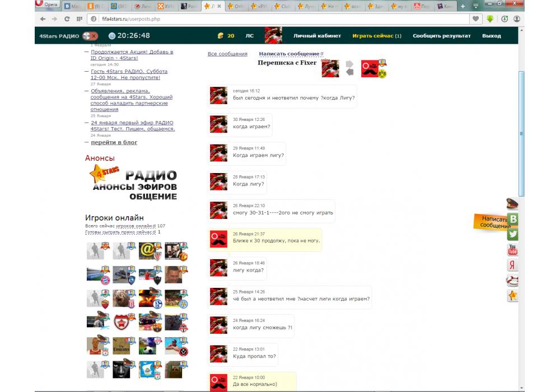This screenshot has width=560, height=392.
Task: Click the dark face player avatar
Action: 122,370
